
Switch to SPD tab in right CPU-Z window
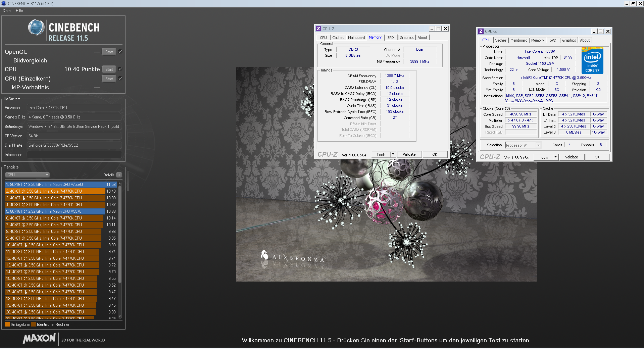click(553, 40)
